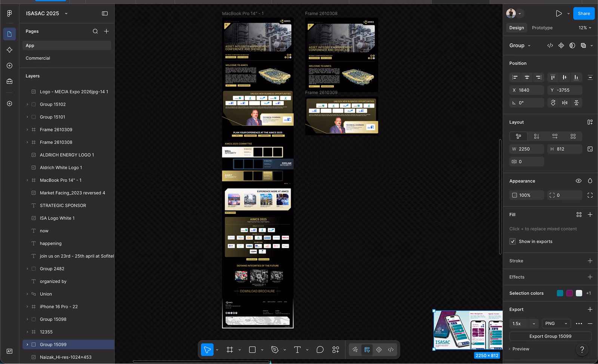Click Export Group 15099 button
The height and width of the screenshot is (364, 598).
[x=550, y=336]
